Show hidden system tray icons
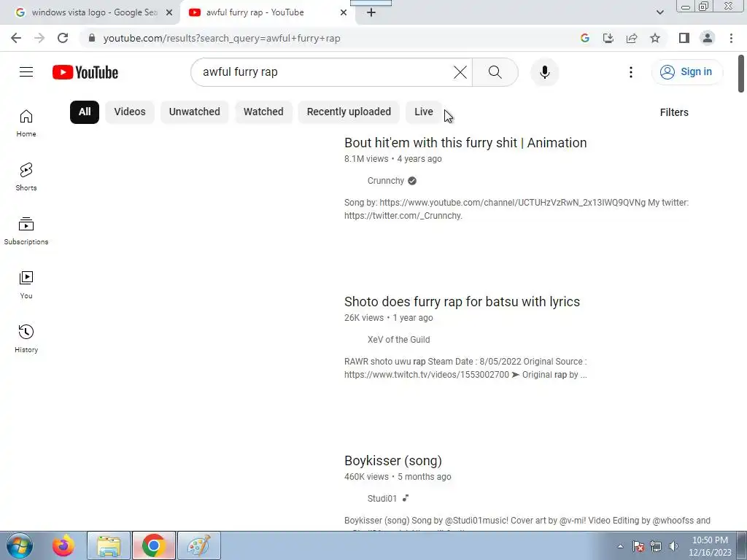 tap(620, 547)
